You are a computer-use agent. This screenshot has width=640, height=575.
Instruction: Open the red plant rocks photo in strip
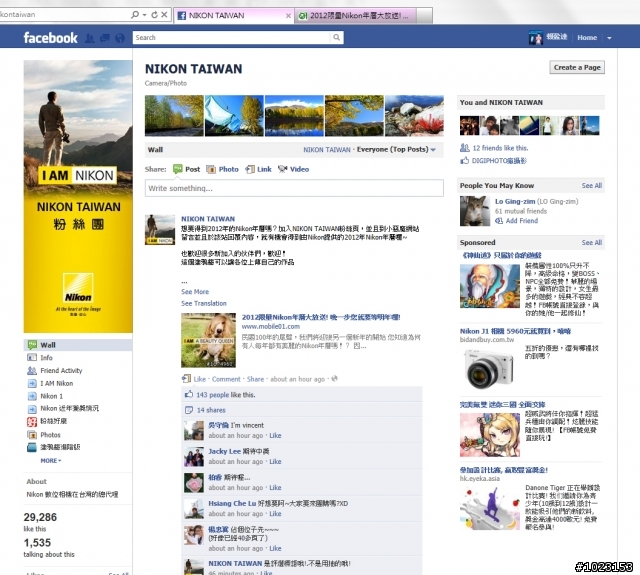point(414,115)
